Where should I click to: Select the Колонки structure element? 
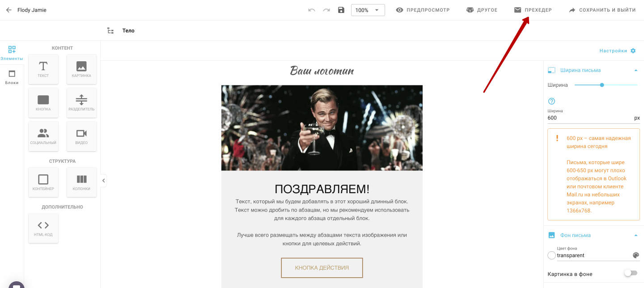coord(81,182)
